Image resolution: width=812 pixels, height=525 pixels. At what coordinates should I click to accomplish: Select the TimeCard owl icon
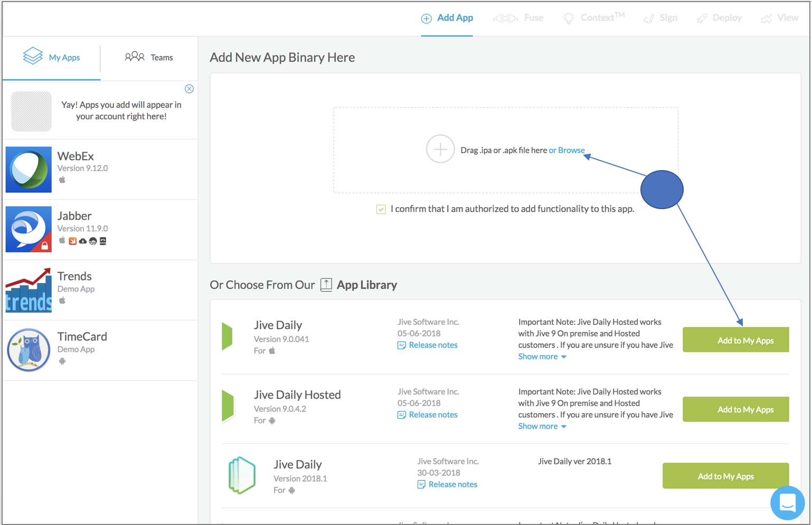[x=29, y=350]
